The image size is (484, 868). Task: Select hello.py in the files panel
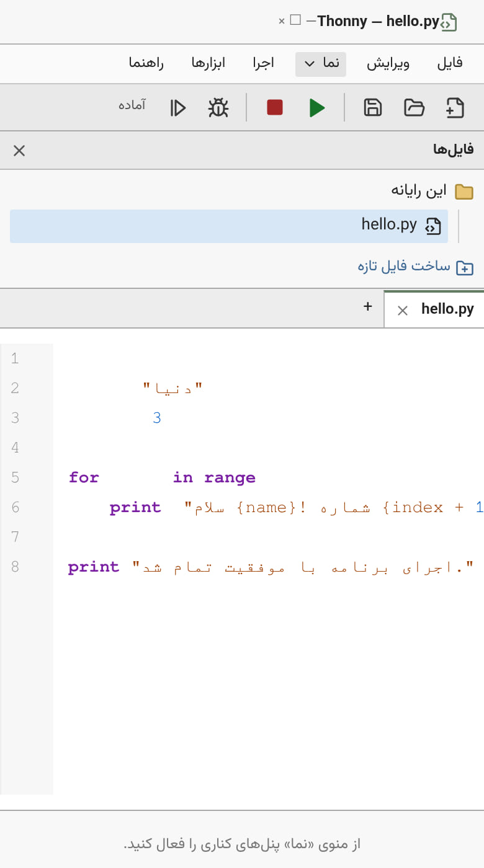tap(229, 226)
